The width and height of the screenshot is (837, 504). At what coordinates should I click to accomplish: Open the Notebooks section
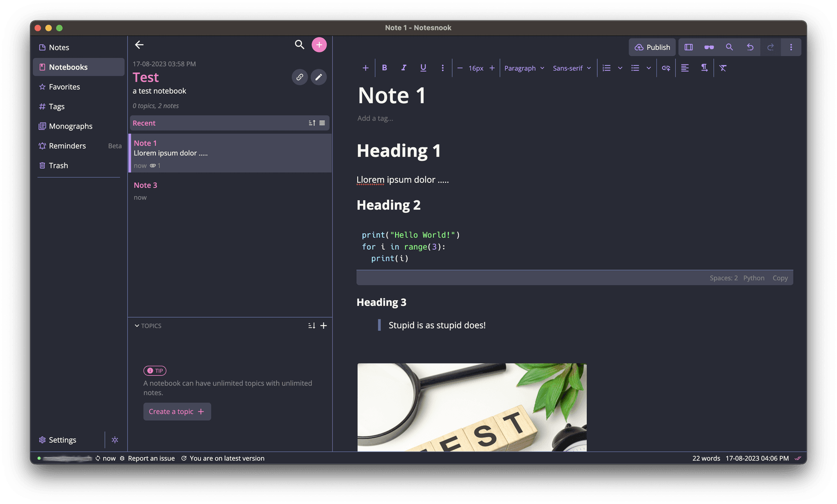click(x=79, y=67)
